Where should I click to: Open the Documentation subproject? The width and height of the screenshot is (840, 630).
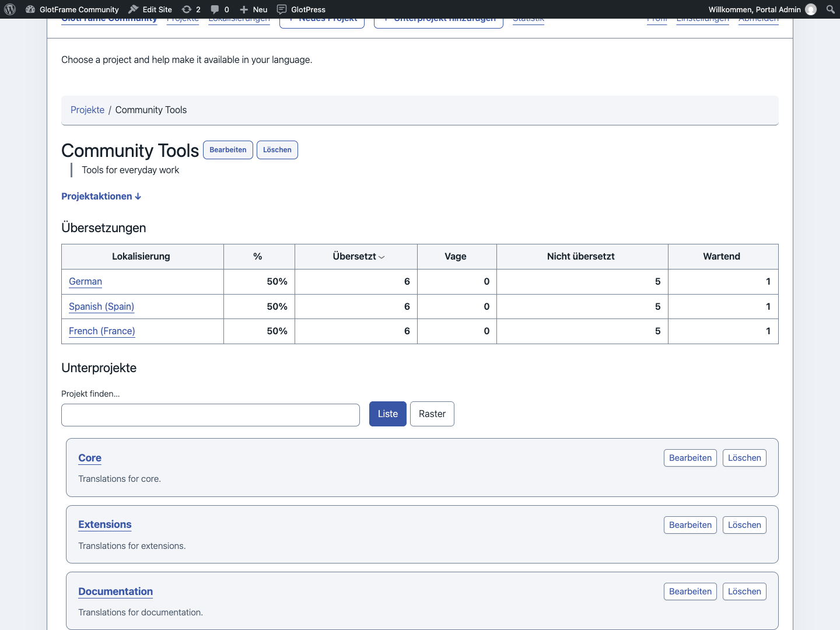(116, 592)
